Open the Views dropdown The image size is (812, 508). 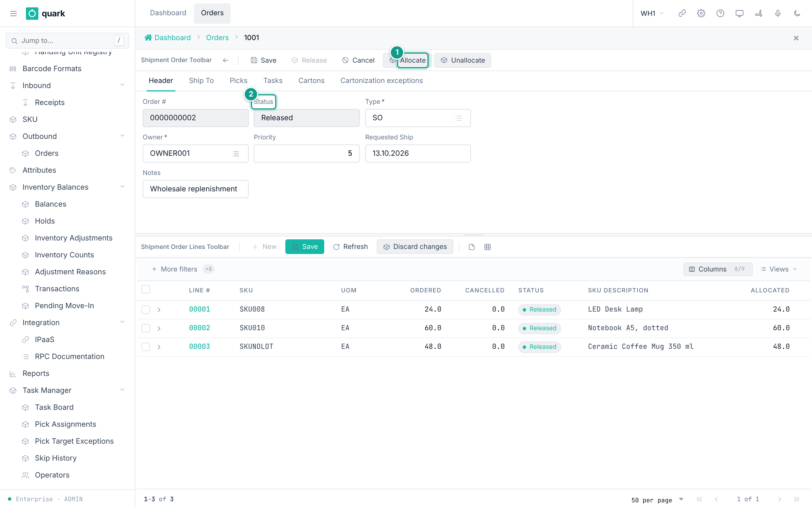(x=778, y=269)
